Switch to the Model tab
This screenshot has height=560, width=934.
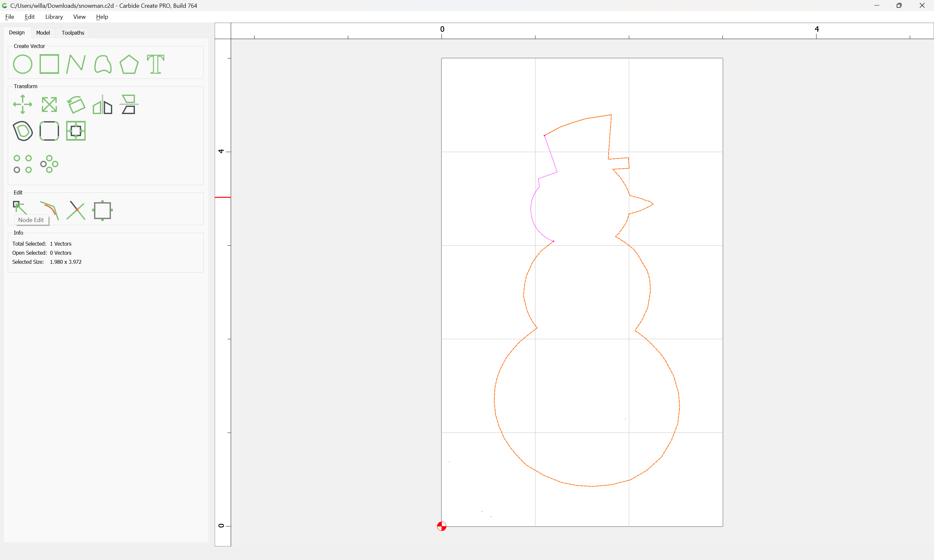click(x=43, y=33)
